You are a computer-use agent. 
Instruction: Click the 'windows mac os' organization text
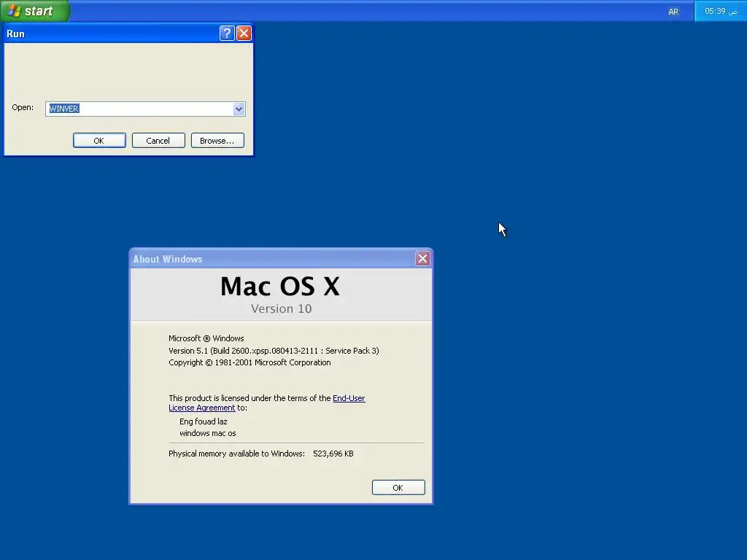point(208,433)
